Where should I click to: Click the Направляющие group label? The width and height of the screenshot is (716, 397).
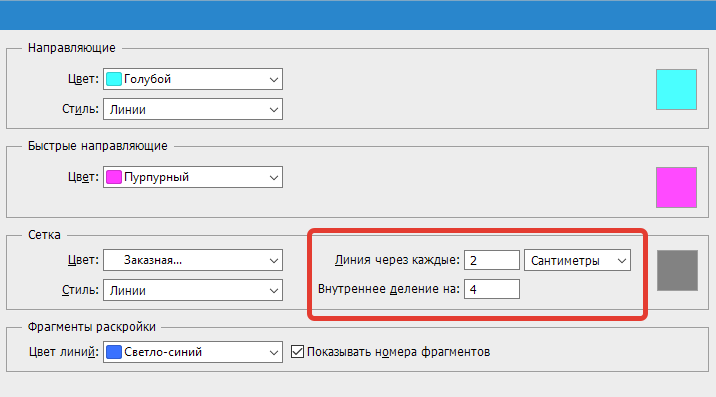72,48
